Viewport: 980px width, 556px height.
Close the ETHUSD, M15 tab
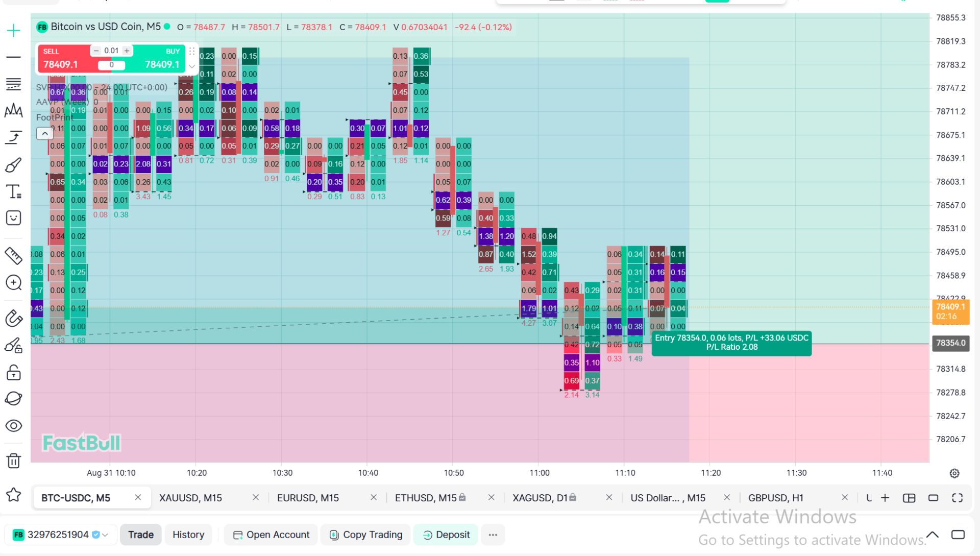click(x=492, y=497)
